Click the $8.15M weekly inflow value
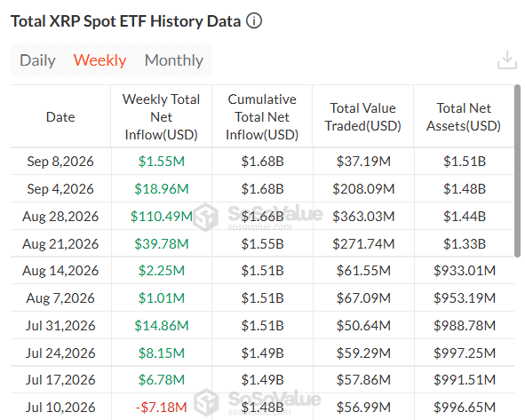This screenshot has height=420, width=525. (162, 353)
